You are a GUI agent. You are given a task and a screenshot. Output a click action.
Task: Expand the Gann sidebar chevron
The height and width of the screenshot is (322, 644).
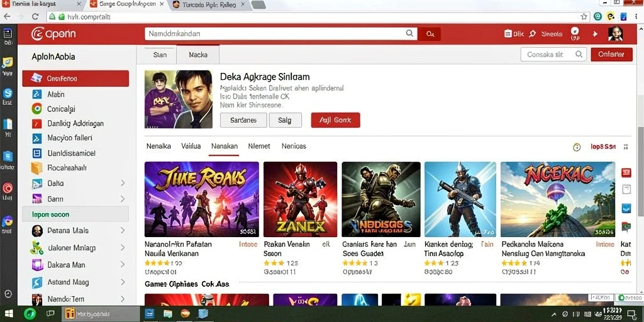click(123, 199)
